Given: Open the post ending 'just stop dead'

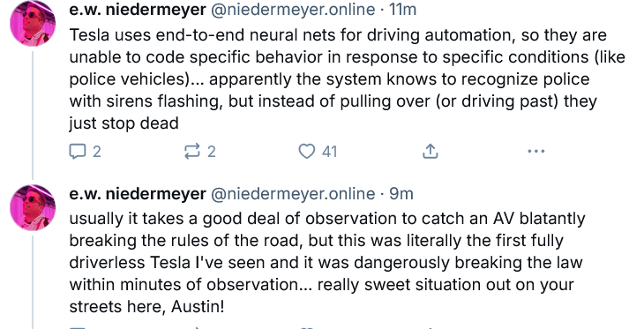Looking at the screenshot, I should [x=347, y=79].
